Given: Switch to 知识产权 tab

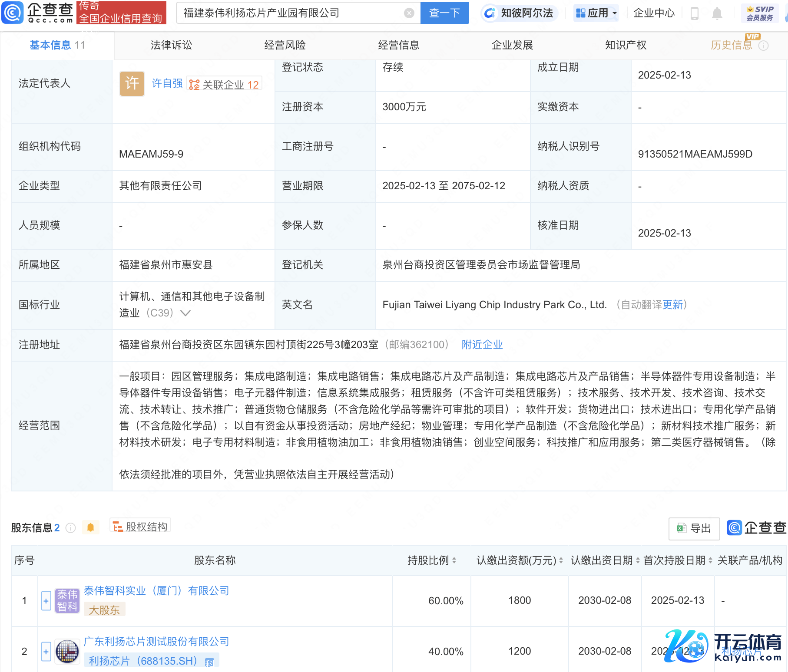Looking at the screenshot, I should (626, 45).
